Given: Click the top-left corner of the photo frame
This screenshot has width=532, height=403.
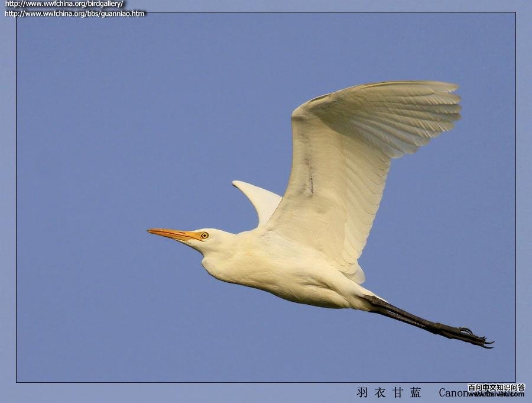Looking at the screenshot, I should [17, 12].
